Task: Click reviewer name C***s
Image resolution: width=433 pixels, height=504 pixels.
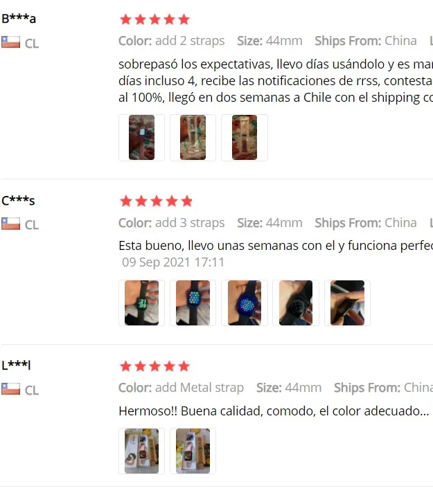Action: click(x=18, y=201)
